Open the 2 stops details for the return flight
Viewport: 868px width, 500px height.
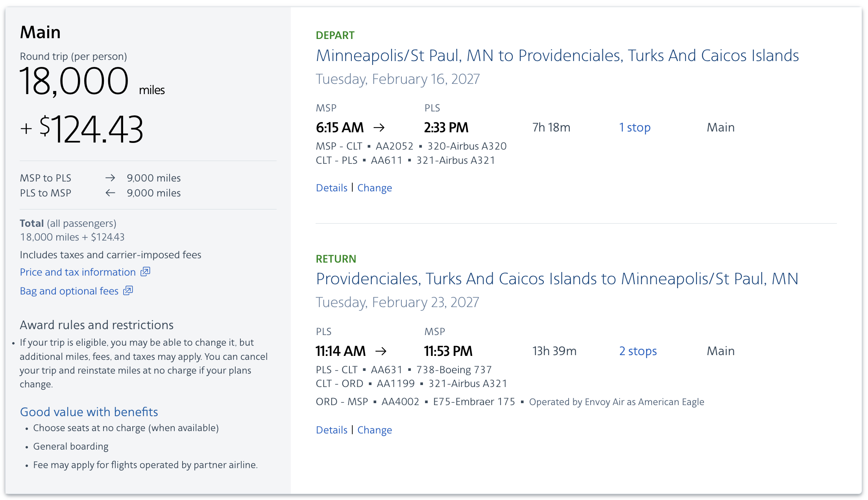(638, 351)
